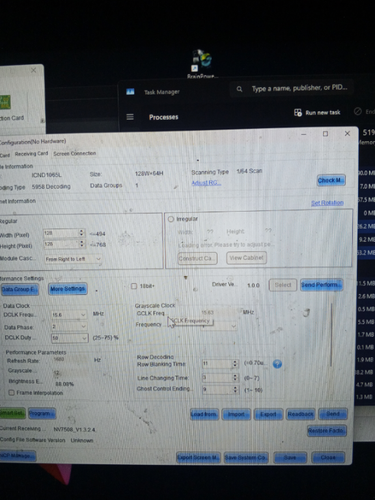Click the Program... button
375x500 pixels.
(x=42, y=413)
